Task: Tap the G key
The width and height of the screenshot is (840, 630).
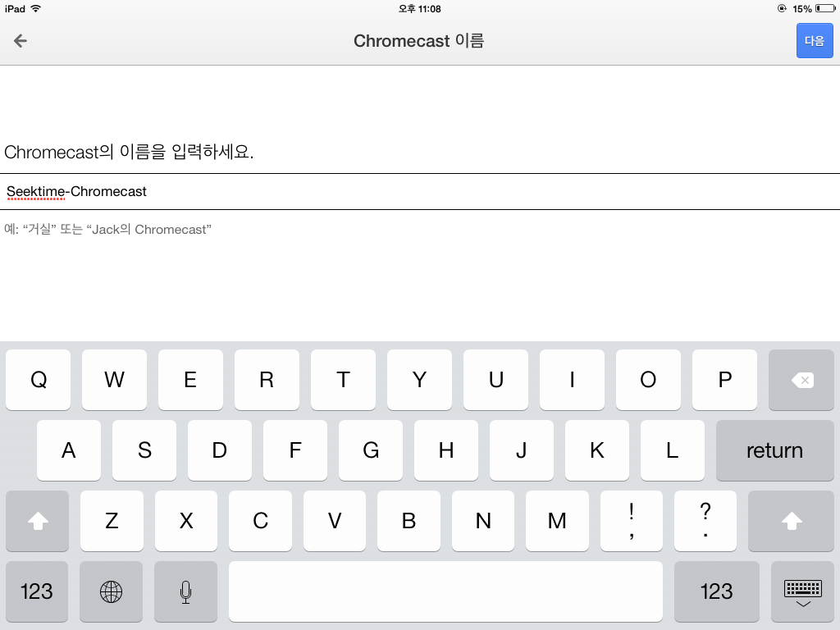Action: pyautogui.click(x=371, y=450)
